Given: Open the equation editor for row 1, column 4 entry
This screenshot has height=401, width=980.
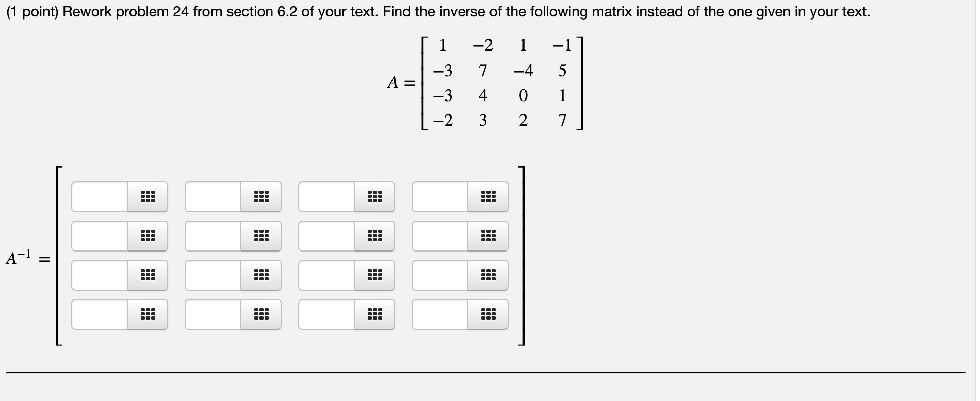Looking at the screenshot, I should (487, 197).
